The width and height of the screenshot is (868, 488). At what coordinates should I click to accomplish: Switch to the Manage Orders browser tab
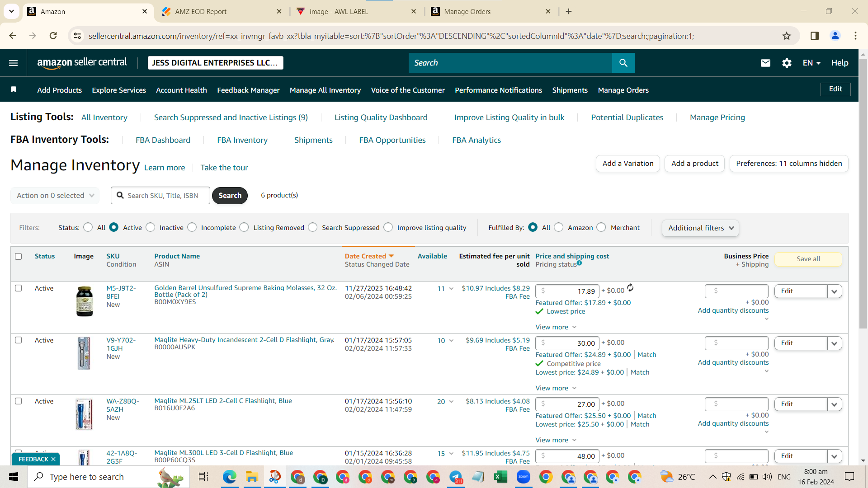tap(491, 11)
